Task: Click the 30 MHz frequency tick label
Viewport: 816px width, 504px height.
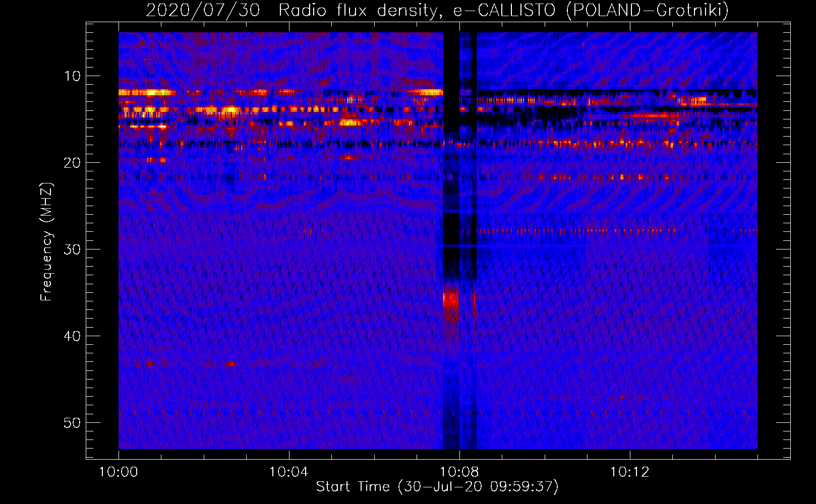Action: coord(73,249)
